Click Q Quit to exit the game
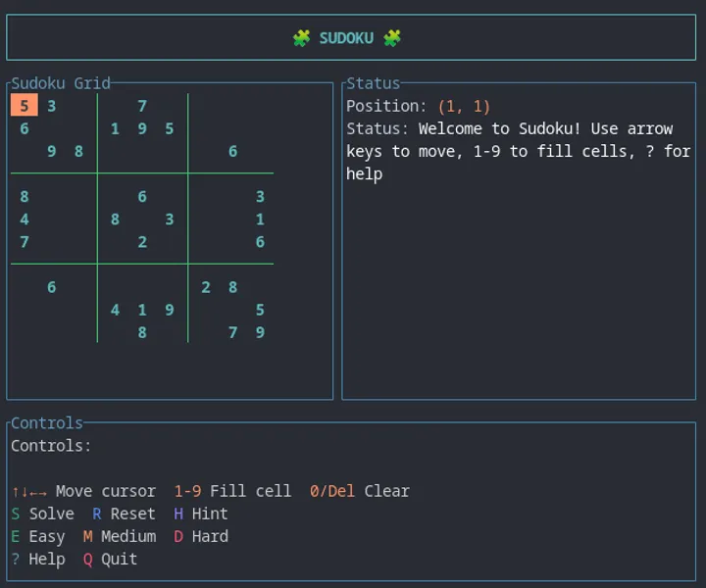The height and width of the screenshot is (588, 706). pyautogui.click(x=110, y=559)
